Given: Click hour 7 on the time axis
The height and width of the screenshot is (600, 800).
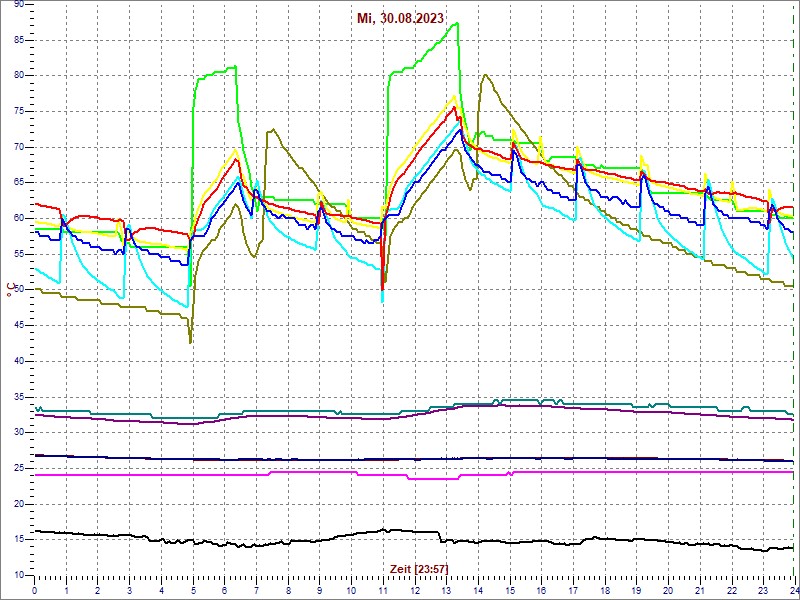Looking at the screenshot, I should tap(256, 588).
